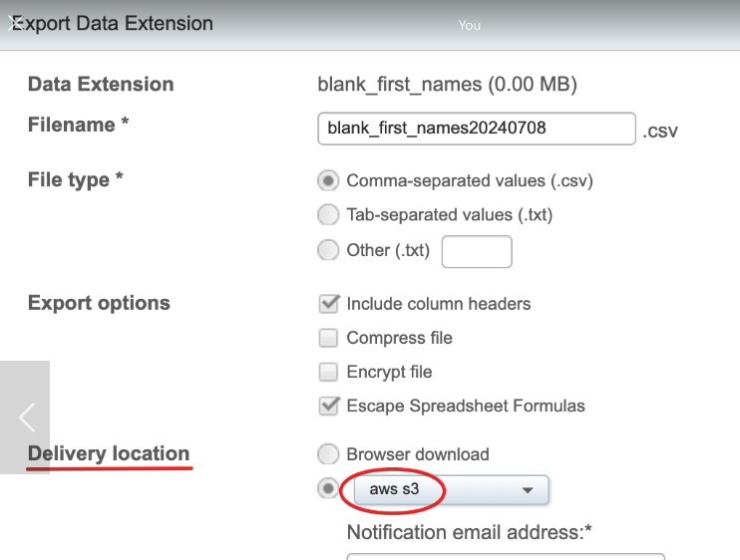Enable the Encrypt file option
The image size is (740, 560).
point(328,372)
